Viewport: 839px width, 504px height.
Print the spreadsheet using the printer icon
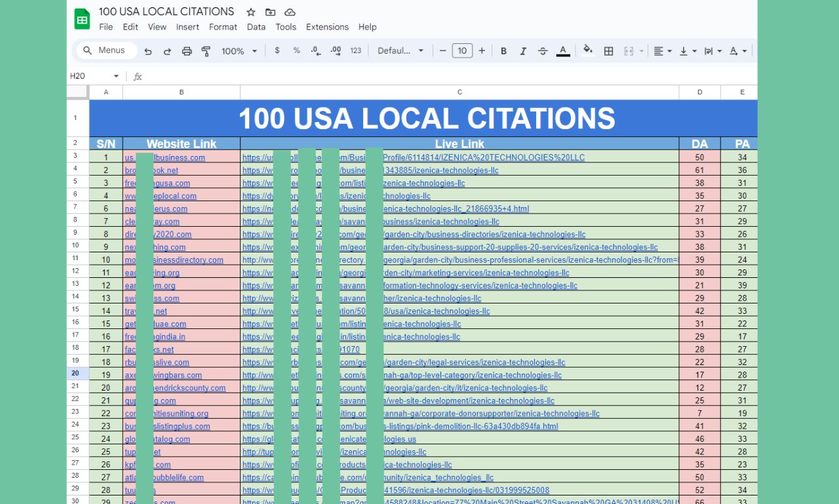click(x=187, y=51)
